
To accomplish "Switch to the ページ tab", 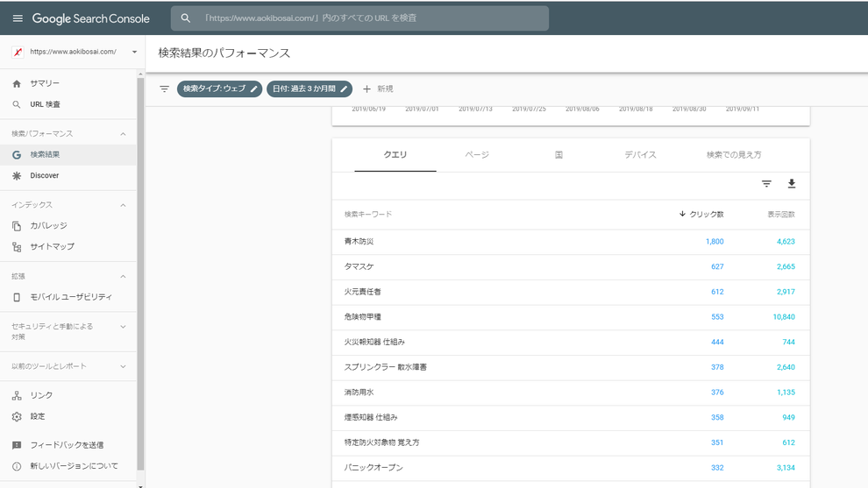I will [x=477, y=155].
